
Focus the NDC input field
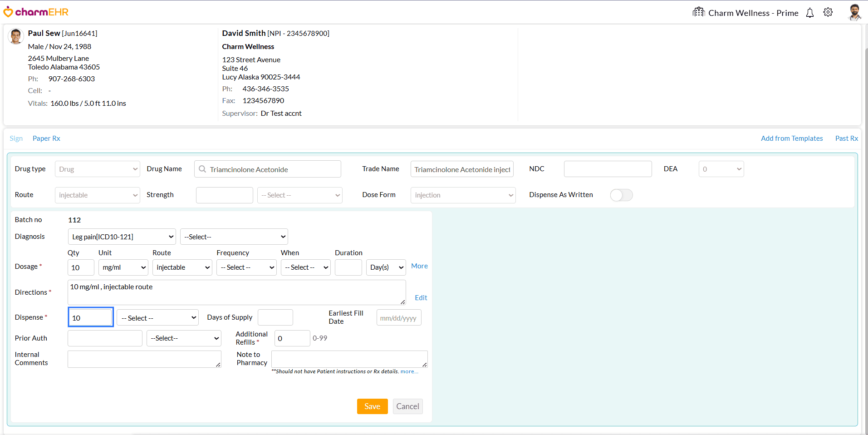pyautogui.click(x=608, y=169)
